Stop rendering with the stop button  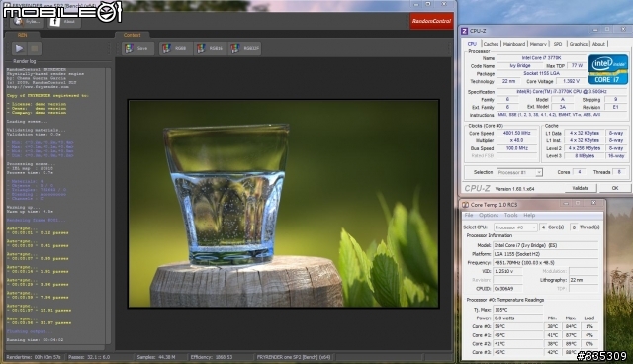35,48
